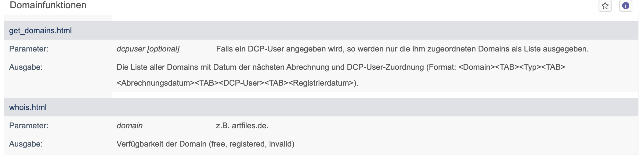Open the whois.html link
Screen dimensions: 644x156
point(28,107)
